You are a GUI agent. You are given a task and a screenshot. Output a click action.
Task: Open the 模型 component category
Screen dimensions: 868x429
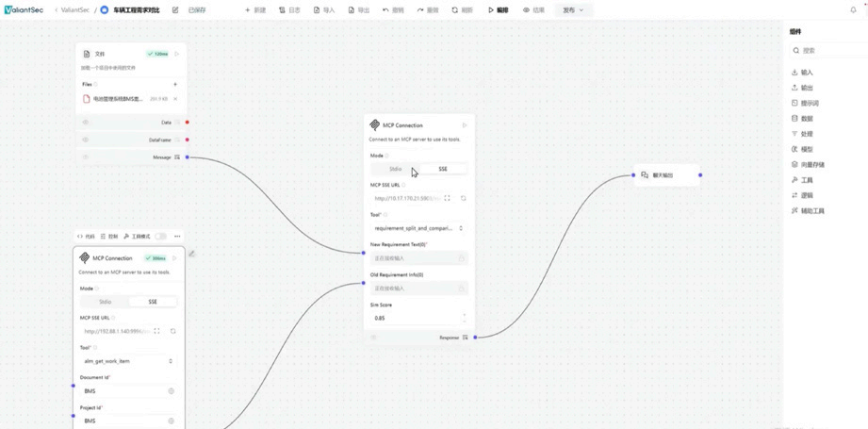tap(806, 149)
